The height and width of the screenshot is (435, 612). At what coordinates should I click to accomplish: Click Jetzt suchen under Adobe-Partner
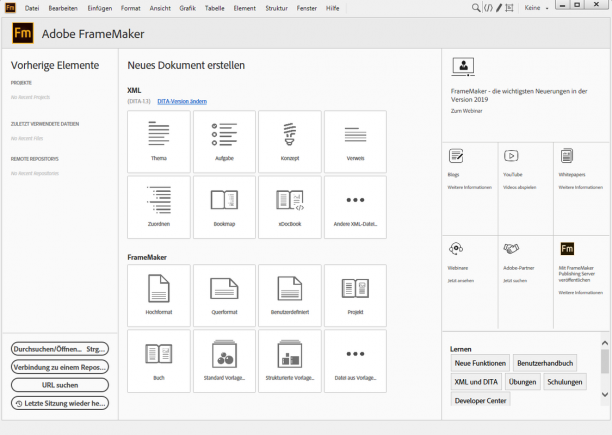coord(515,281)
